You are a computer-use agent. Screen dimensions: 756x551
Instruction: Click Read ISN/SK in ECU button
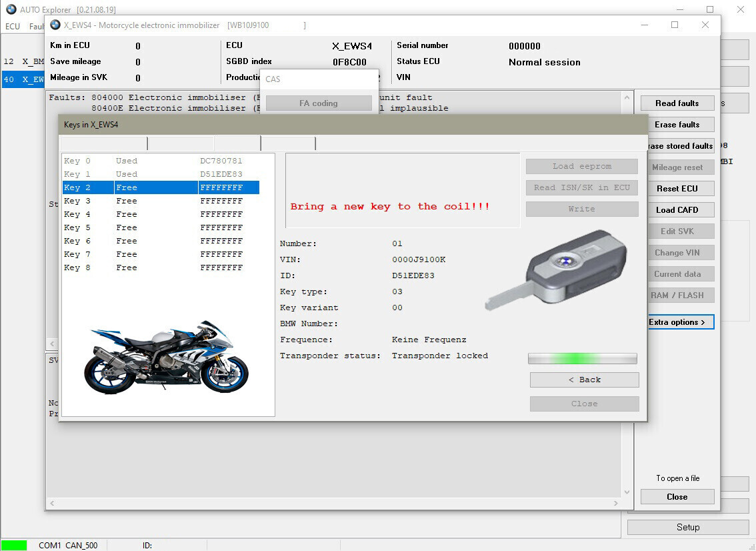[582, 187]
